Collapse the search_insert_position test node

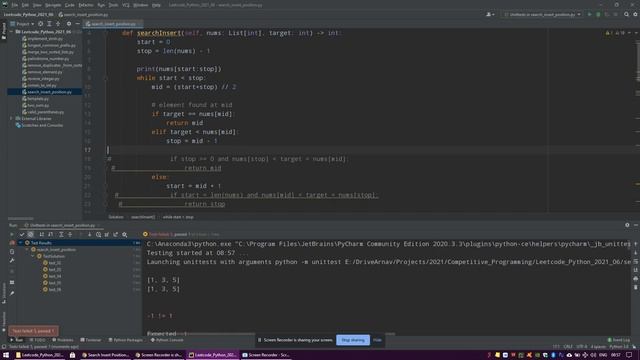[27, 249]
